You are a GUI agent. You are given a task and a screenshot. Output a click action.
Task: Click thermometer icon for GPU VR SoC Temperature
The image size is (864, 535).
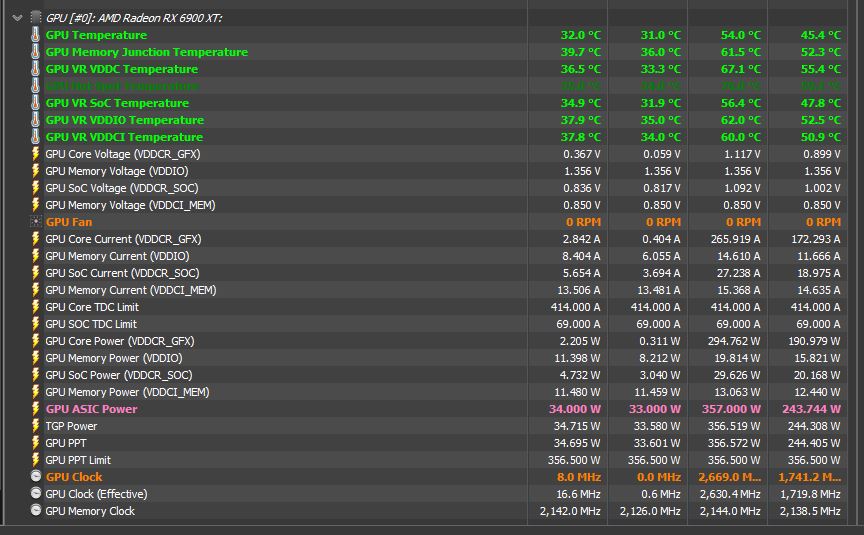pyautogui.click(x=36, y=103)
